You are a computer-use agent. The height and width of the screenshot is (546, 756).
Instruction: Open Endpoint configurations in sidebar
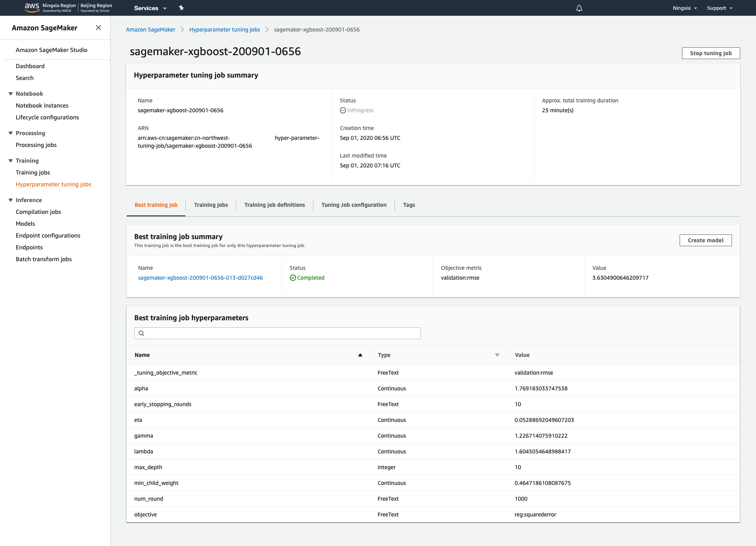click(x=48, y=236)
